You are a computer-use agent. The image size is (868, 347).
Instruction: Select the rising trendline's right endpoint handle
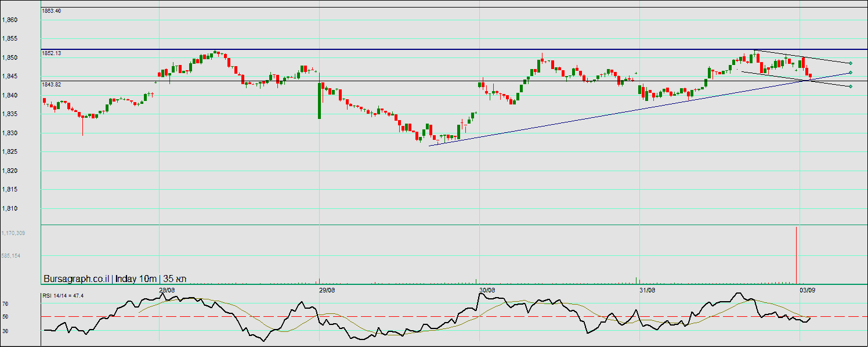pyautogui.click(x=850, y=73)
